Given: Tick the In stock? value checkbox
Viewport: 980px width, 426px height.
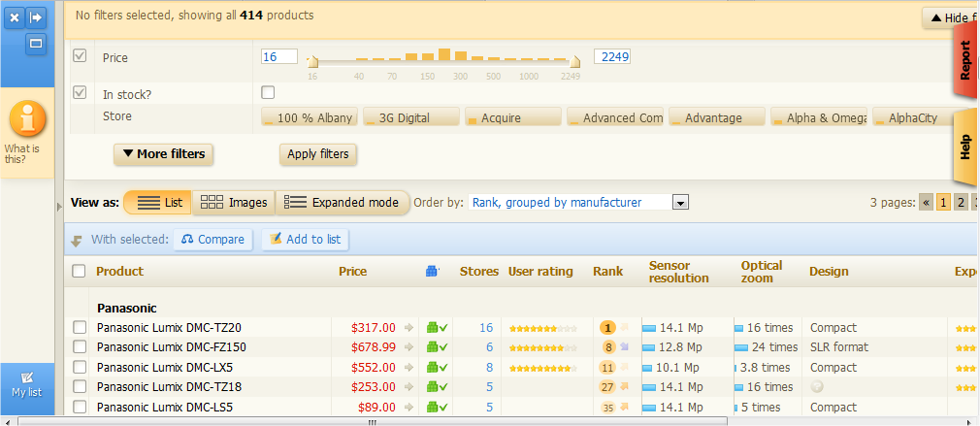Looking at the screenshot, I should point(268,92).
